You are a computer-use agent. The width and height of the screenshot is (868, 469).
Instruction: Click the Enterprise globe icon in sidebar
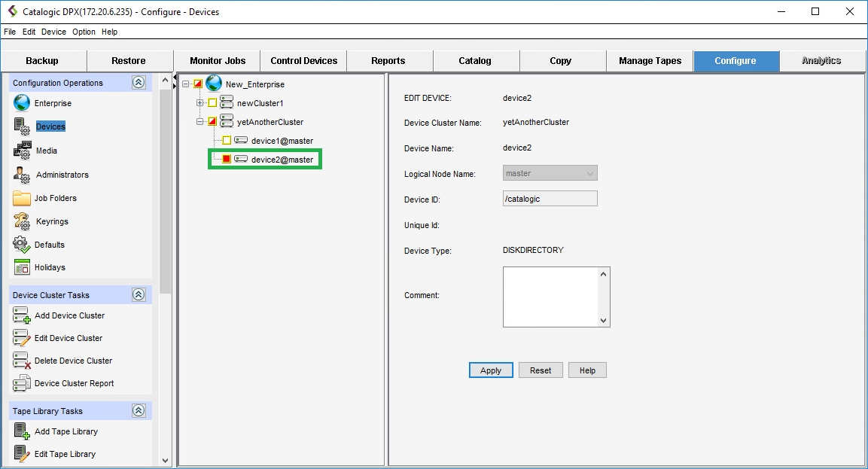coord(22,103)
